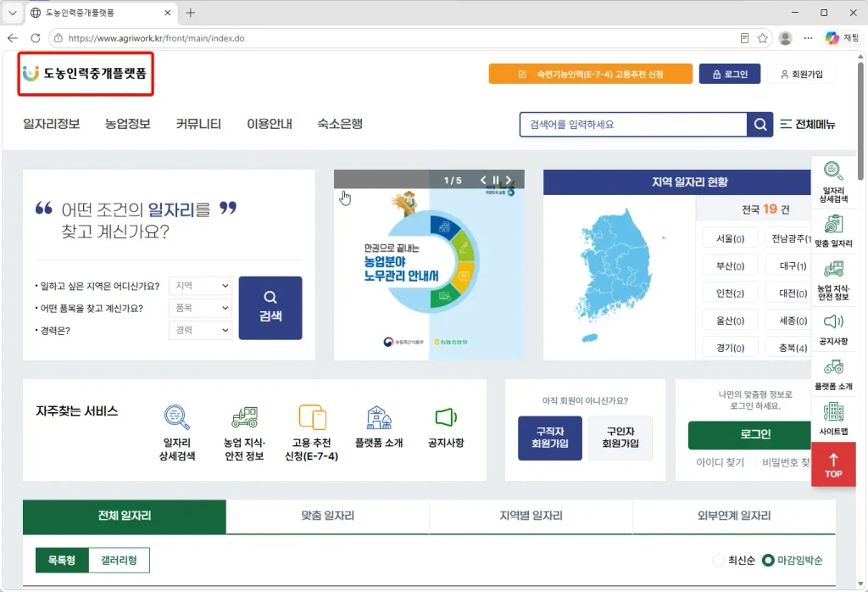Click the 충북(4) region button
Viewport: 868px width, 592px height.
pyautogui.click(x=788, y=349)
